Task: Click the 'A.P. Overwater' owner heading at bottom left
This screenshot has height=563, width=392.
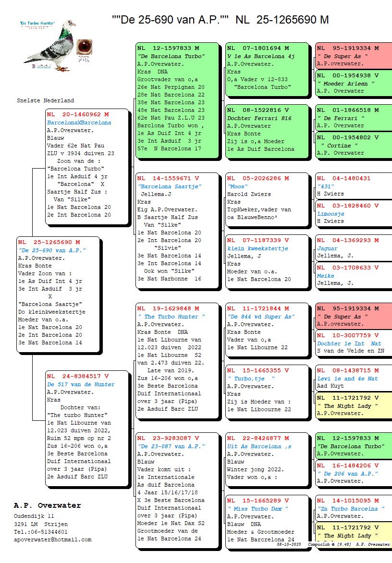Action: [x=47, y=505]
